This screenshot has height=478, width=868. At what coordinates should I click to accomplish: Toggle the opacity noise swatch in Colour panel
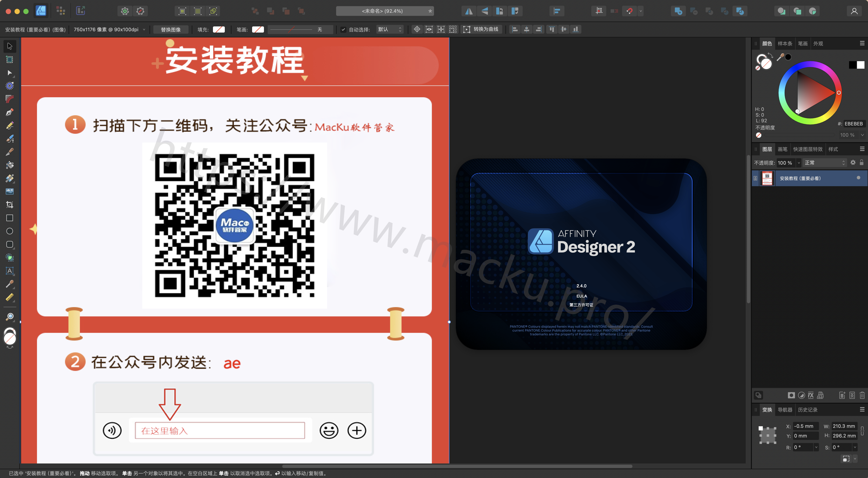tap(758, 135)
